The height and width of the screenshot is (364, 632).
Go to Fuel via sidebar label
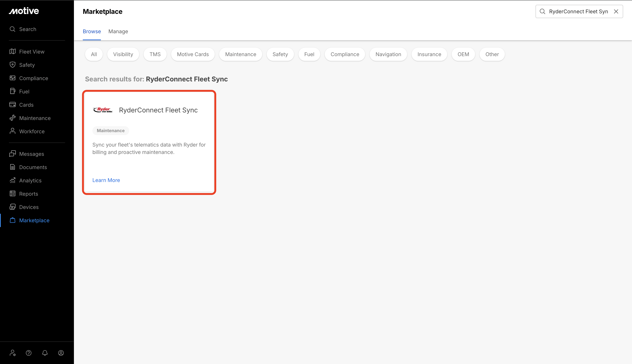click(24, 91)
